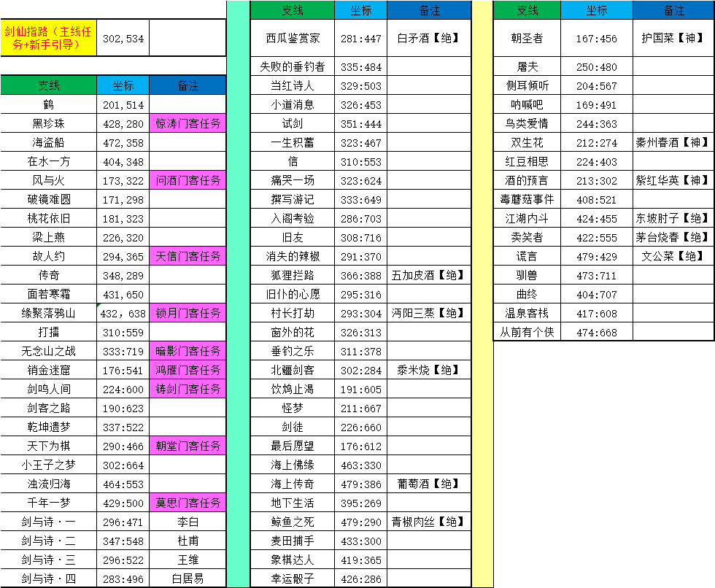Select the 痛哭一场 quest cell
715x588 pixels.
(293, 180)
